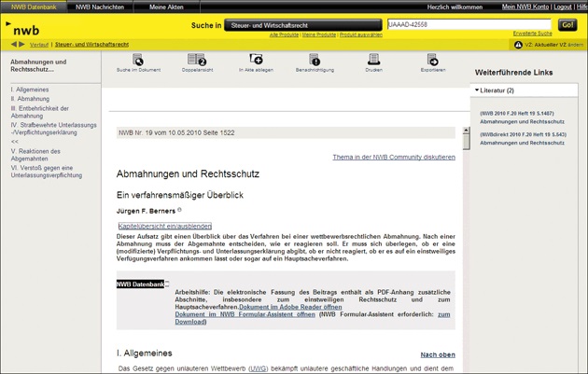Open the Doppelansicht split view icon
588x374 pixels.
pos(197,60)
